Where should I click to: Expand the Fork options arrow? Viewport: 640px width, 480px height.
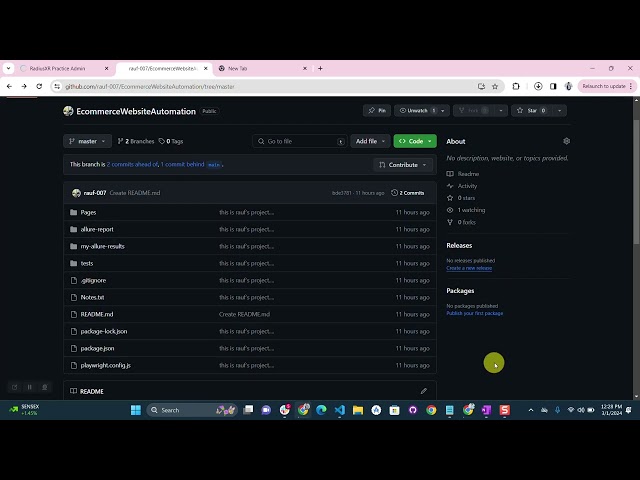501,111
